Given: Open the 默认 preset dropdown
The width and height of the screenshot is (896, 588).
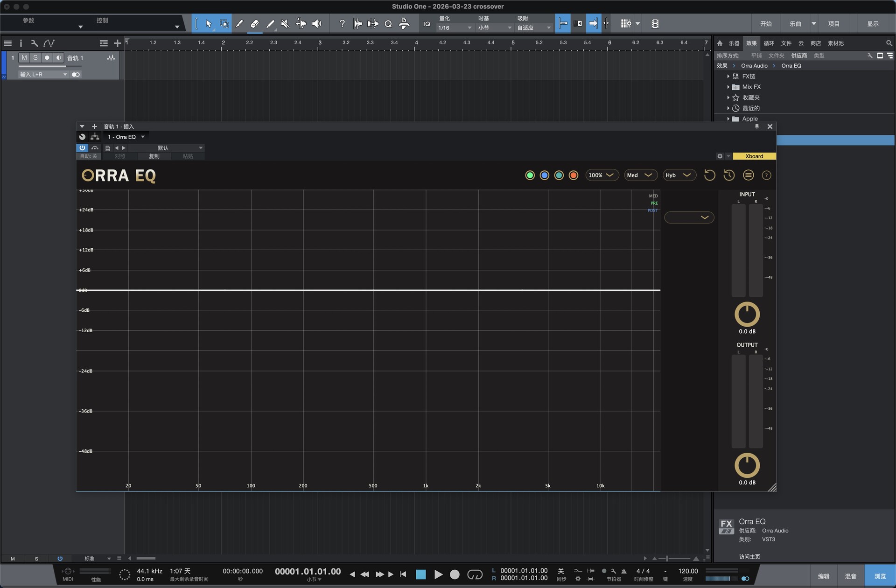Looking at the screenshot, I should [166, 148].
